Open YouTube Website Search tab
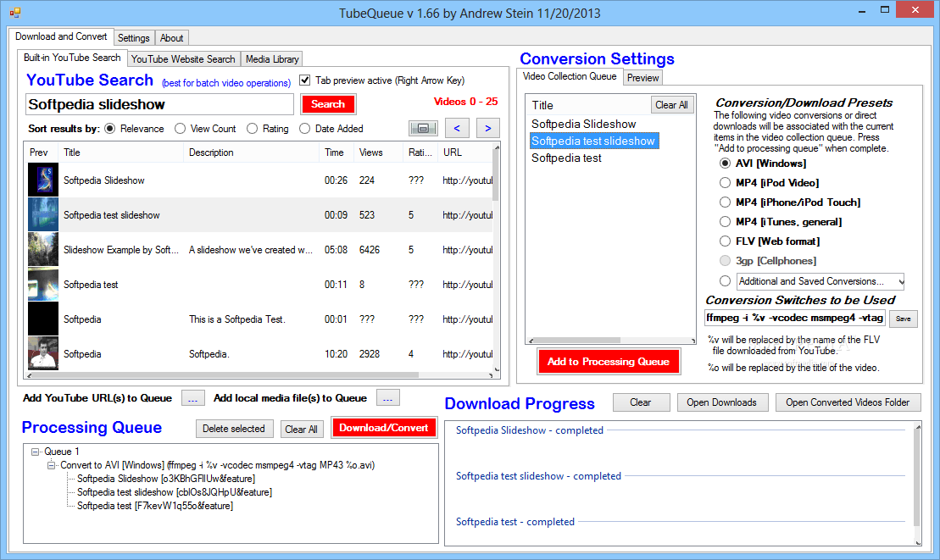 (x=183, y=59)
